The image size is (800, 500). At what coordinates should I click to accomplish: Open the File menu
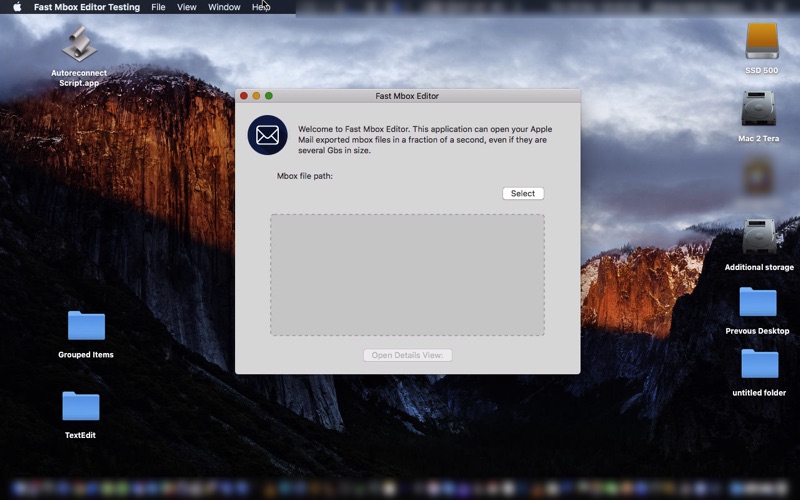[x=158, y=7]
